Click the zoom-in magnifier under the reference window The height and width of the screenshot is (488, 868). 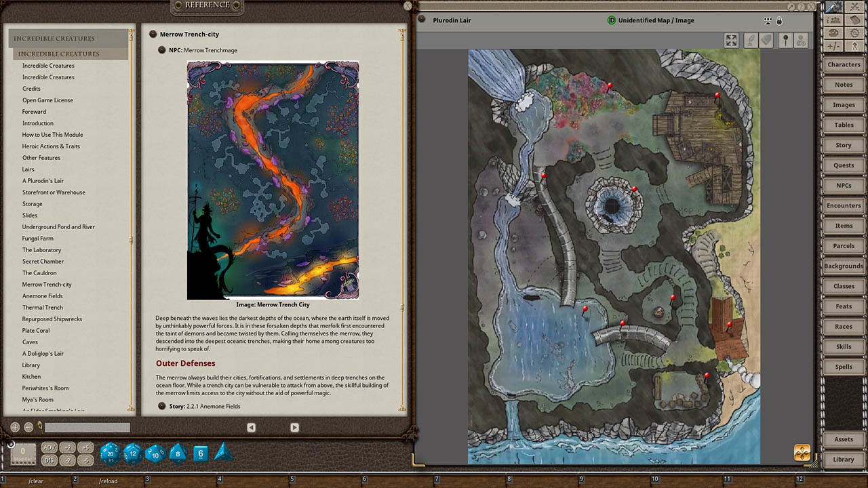(14, 427)
